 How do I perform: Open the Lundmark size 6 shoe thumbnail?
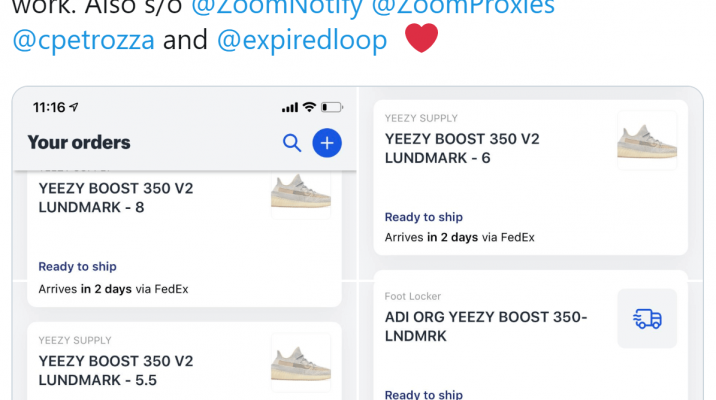tap(647, 141)
